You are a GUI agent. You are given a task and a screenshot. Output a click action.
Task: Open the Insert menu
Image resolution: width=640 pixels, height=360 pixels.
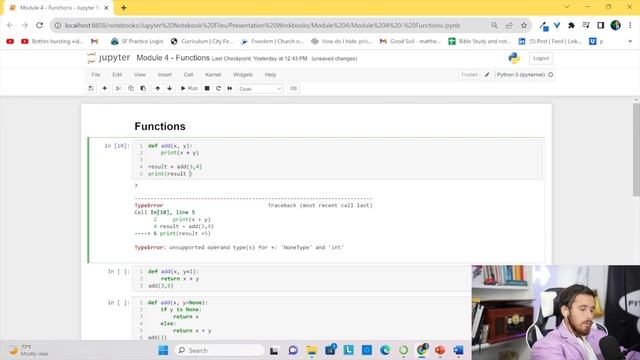164,75
